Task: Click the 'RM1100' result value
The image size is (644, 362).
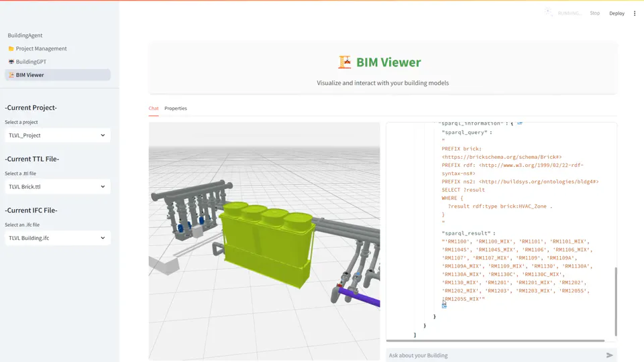Action: pyautogui.click(x=457, y=242)
